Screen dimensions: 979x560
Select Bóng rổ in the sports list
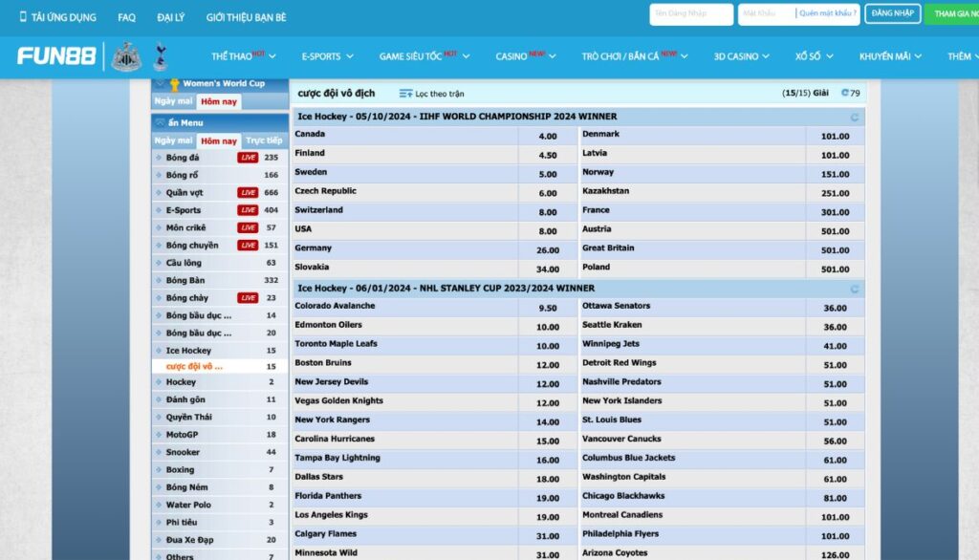click(220, 175)
